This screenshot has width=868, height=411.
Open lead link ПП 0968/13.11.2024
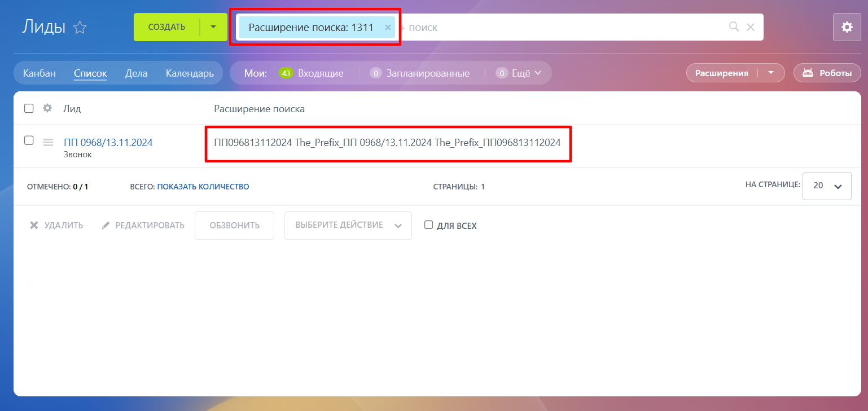tap(108, 143)
